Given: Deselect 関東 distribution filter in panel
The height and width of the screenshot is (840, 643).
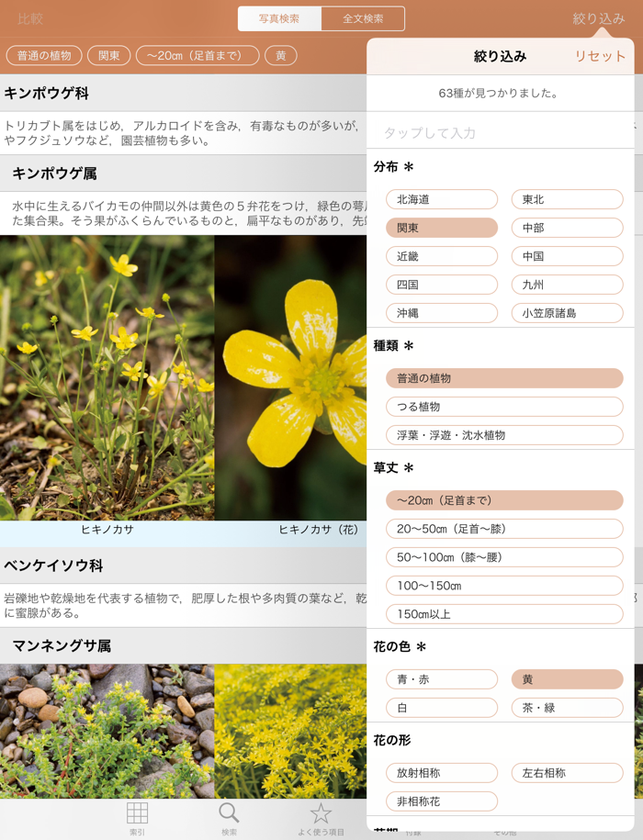Looking at the screenshot, I should (442, 228).
